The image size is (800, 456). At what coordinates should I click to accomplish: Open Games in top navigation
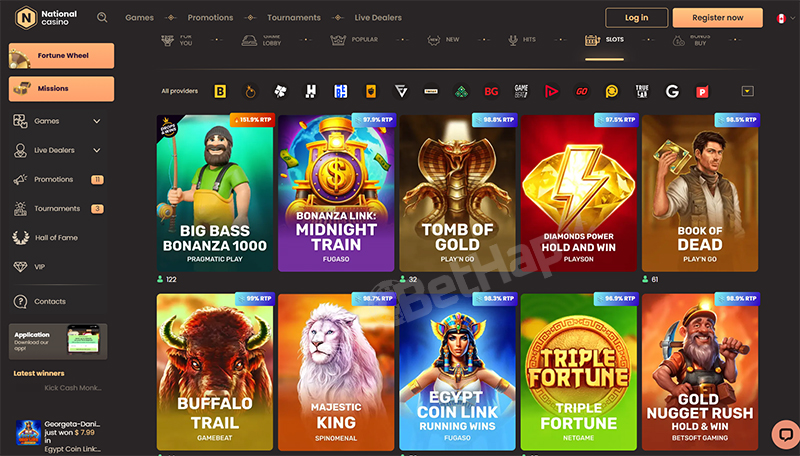click(x=139, y=18)
